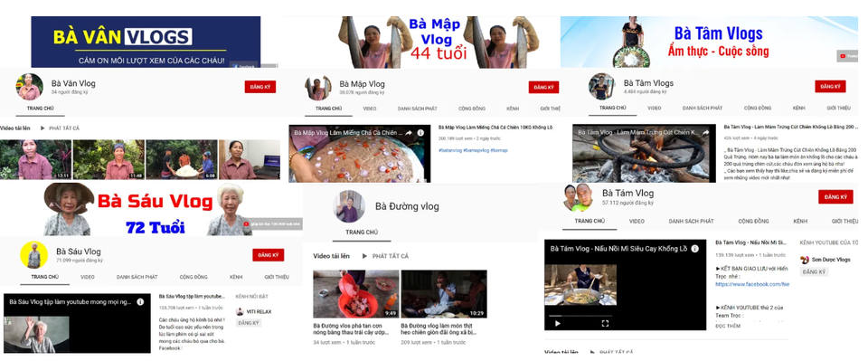Open Bà Vân video thumbnail lasting 12:11

(35, 159)
